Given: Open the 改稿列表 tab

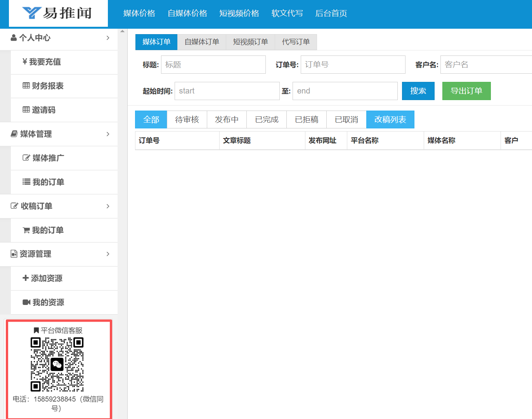Looking at the screenshot, I should (390, 119).
